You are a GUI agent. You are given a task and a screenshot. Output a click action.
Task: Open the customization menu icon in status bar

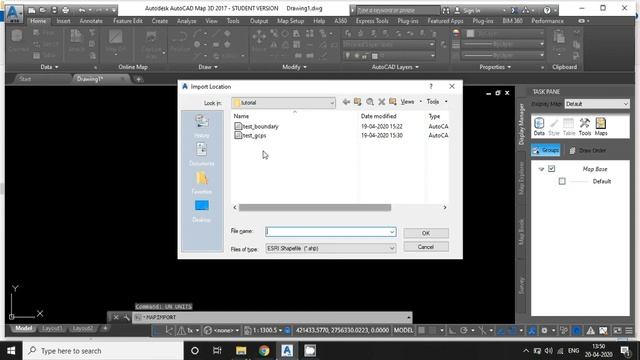click(x=629, y=330)
